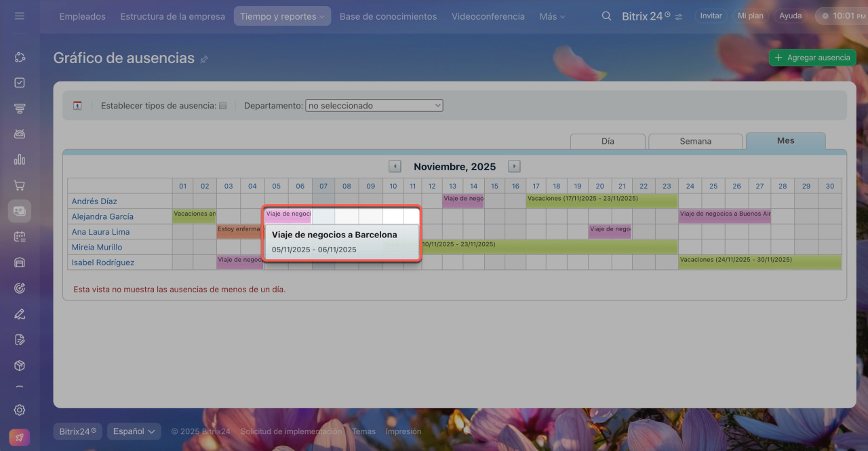The height and width of the screenshot is (451, 868).
Task: Open the shopping cart sidebar icon
Action: point(20,185)
